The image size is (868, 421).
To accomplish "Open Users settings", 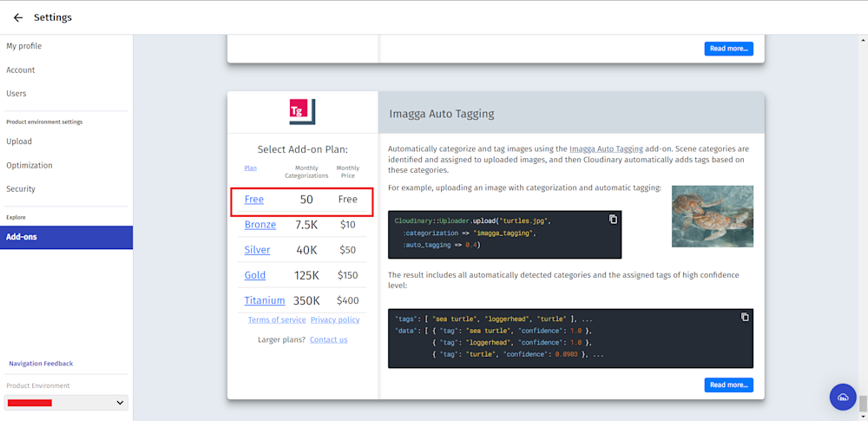I will pyautogui.click(x=16, y=94).
